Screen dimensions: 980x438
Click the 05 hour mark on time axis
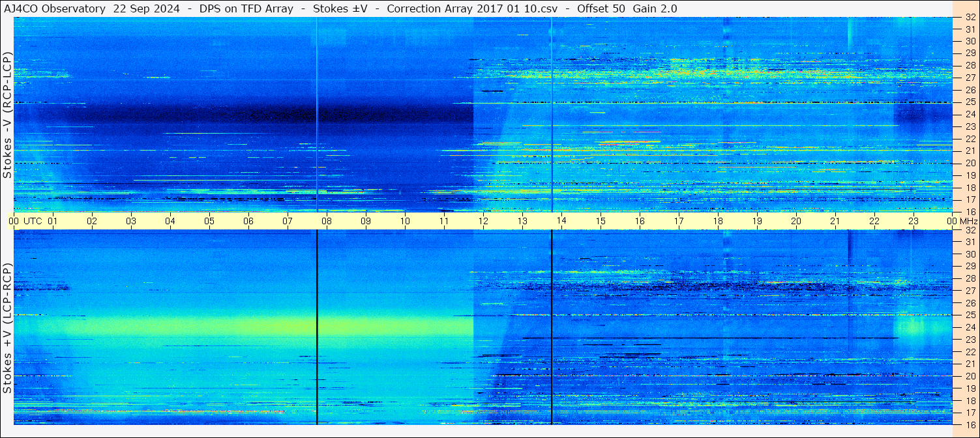209,221
